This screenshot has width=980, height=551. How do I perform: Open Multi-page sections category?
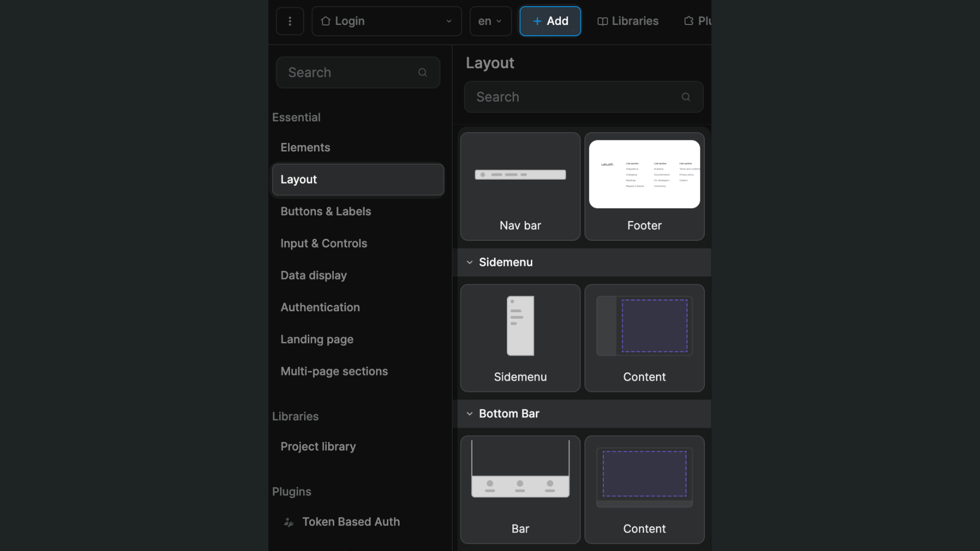(x=334, y=371)
